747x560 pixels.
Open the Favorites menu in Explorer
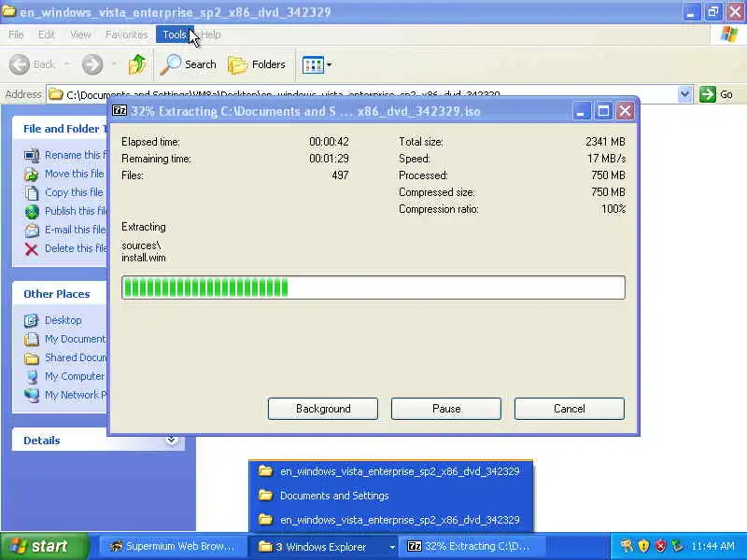click(x=126, y=35)
